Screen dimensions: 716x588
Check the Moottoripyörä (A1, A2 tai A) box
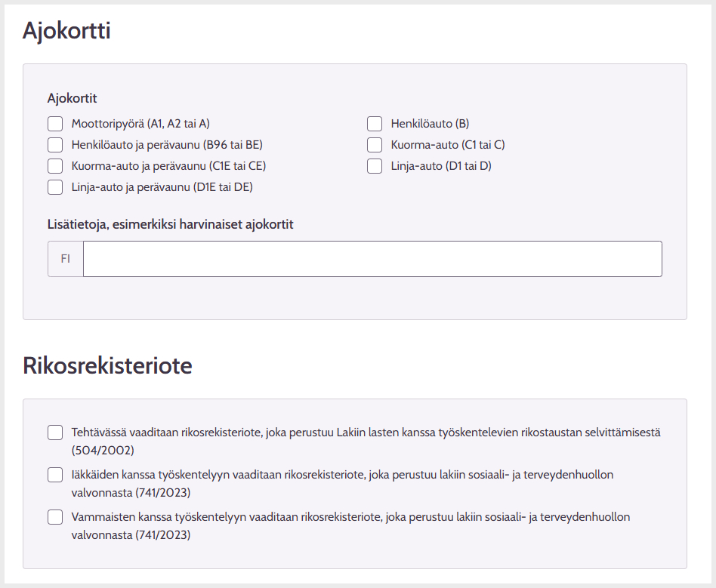click(x=55, y=124)
